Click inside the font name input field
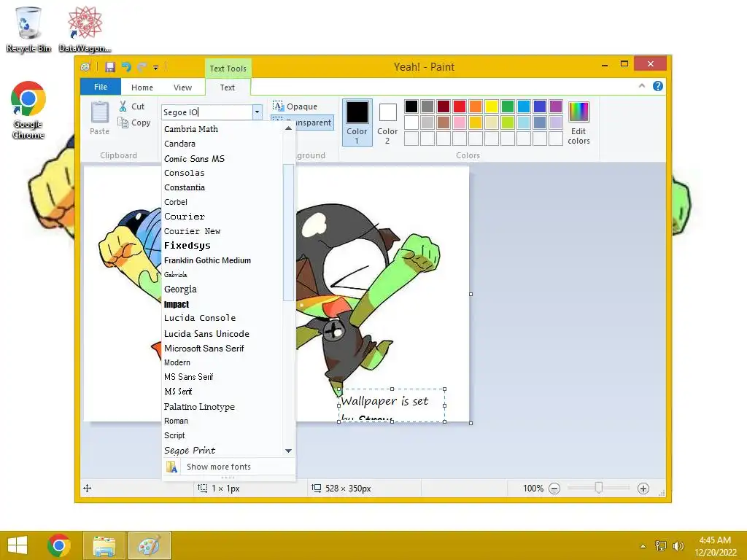 pyautogui.click(x=206, y=112)
